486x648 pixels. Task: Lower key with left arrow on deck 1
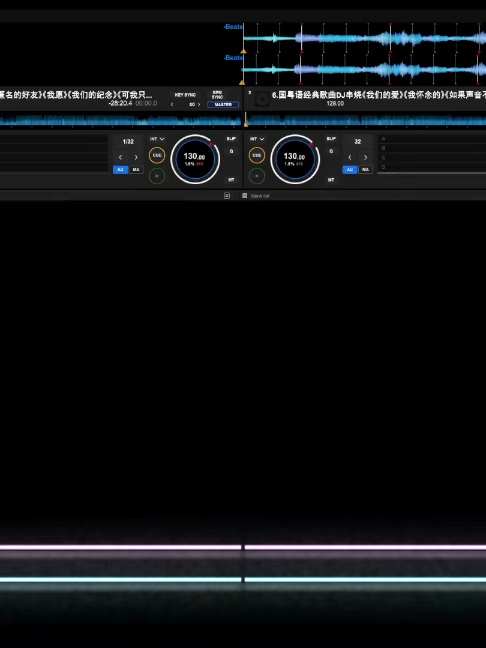click(172, 105)
